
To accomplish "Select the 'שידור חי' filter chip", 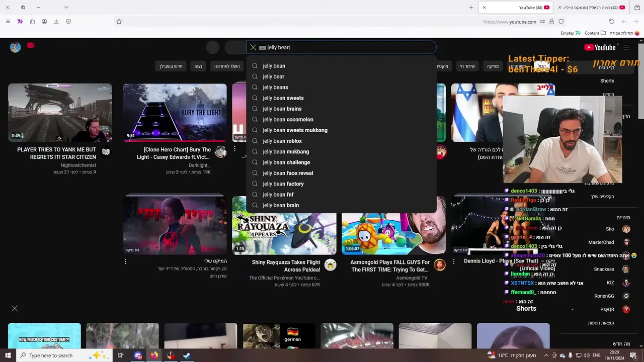I will click(467, 66).
